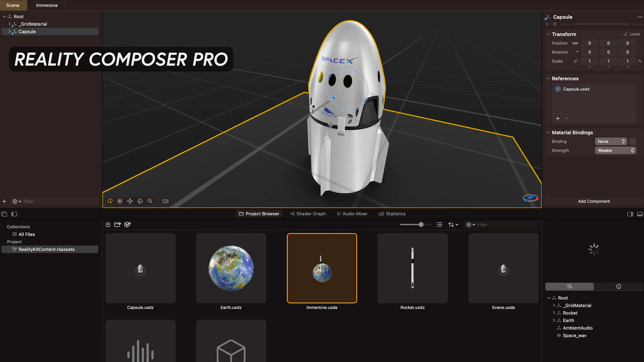Add a reference with the plus button
The width and height of the screenshot is (644, 362).
(558, 118)
